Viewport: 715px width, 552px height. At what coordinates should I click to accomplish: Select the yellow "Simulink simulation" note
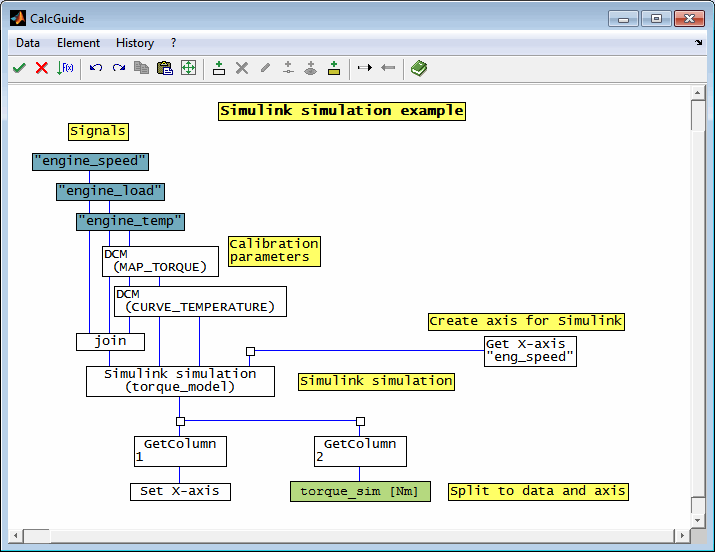point(377,382)
